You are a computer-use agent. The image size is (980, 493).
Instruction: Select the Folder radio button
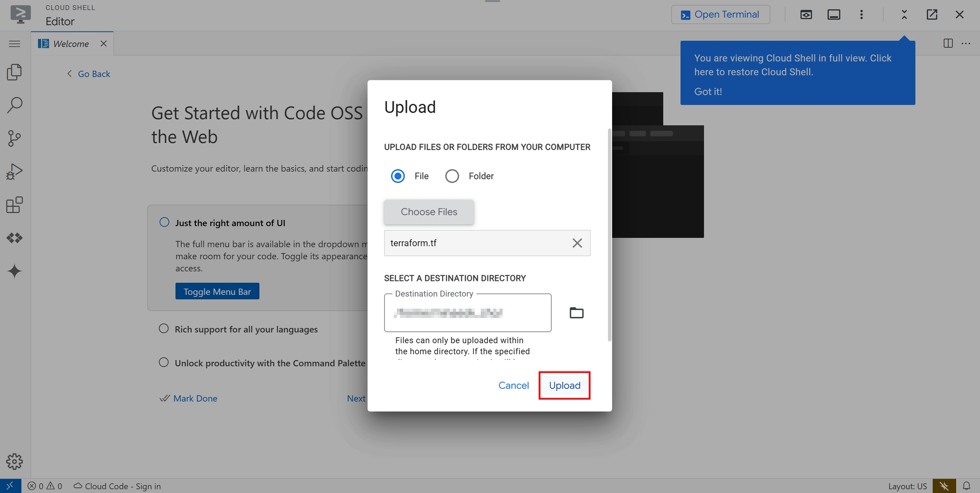pyautogui.click(x=452, y=176)
